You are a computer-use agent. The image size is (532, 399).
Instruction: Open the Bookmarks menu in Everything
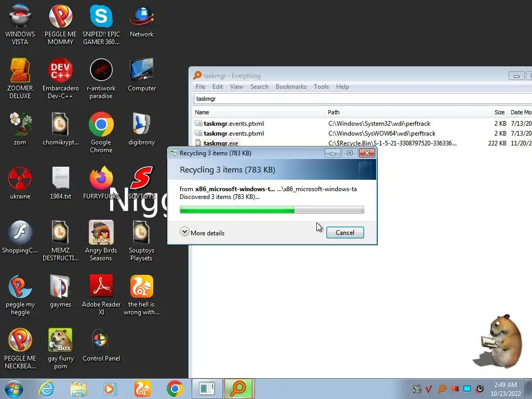point(291,87)
